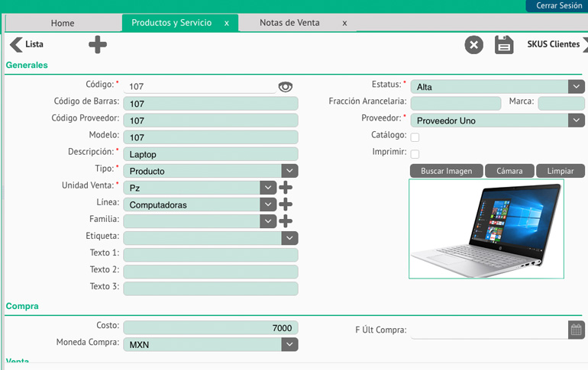Focus the Marca input field

click(x=561, y=103)
